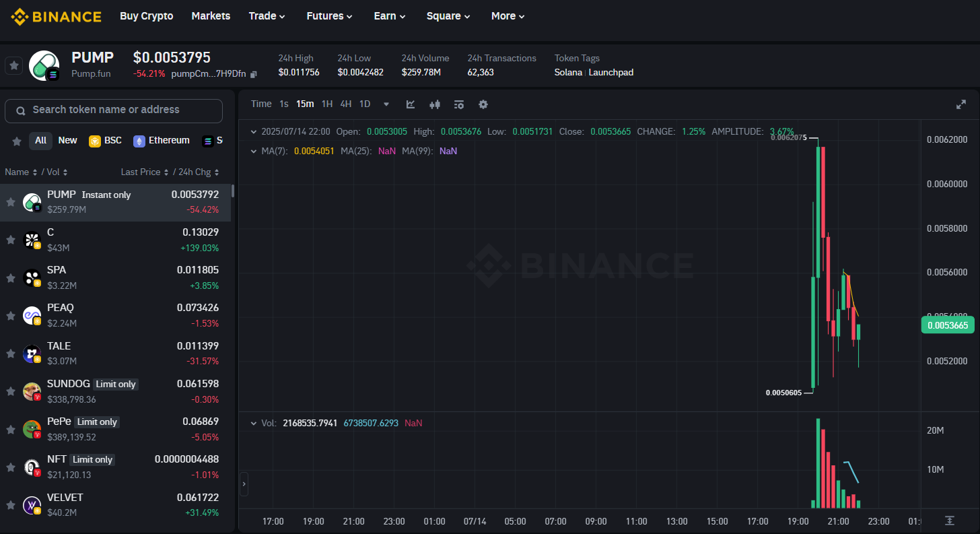The width and height of the screenshot is (980, 534).
Task: Collapse the MA indicator row chevron
Action: [x=254, y=152]
